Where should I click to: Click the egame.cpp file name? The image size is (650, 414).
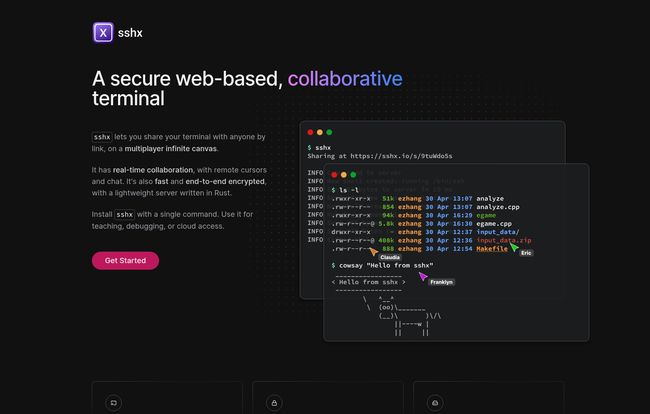coord(494,223)
